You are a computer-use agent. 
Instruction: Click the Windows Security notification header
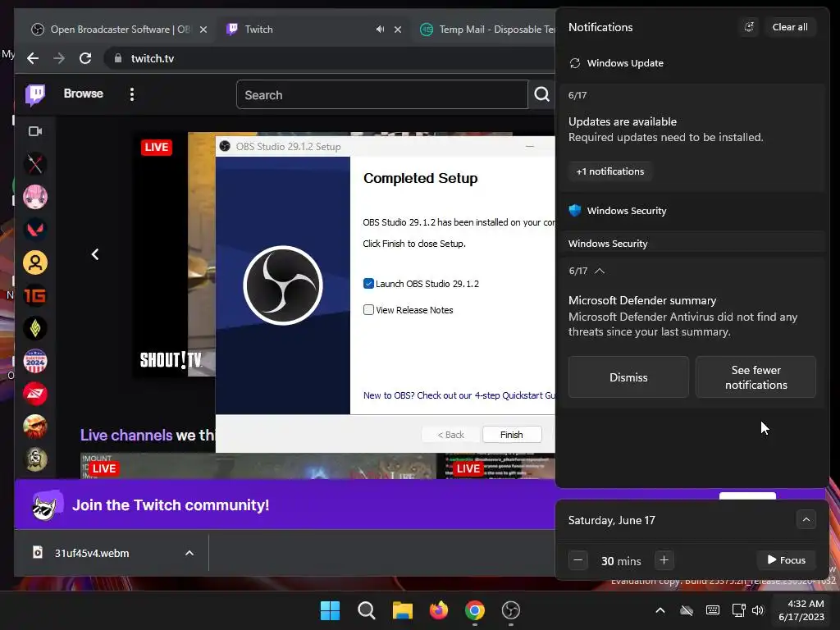[626, 211]
